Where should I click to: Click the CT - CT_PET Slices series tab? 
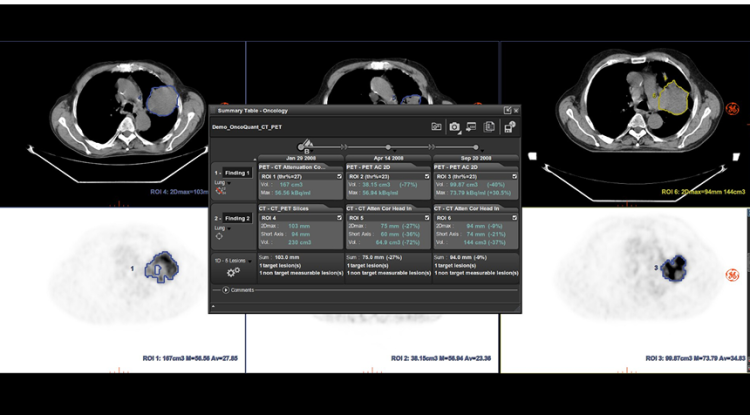[x=293, y=208]
